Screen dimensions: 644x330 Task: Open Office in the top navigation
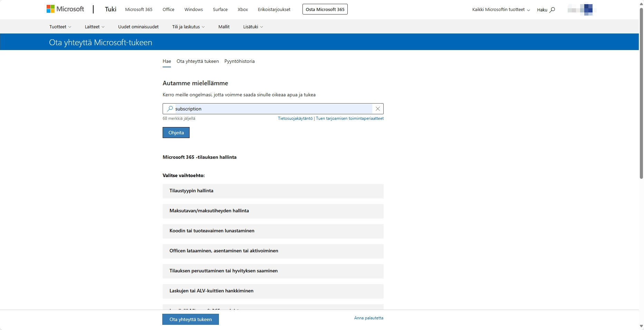click(x=169, y=9)
